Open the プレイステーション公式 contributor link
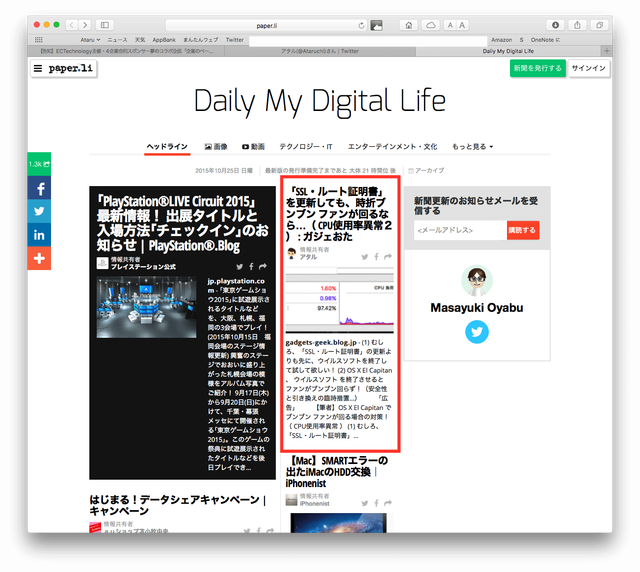Image resolution: width=640 pixels, height=572 pixels. tap(143, 267)
